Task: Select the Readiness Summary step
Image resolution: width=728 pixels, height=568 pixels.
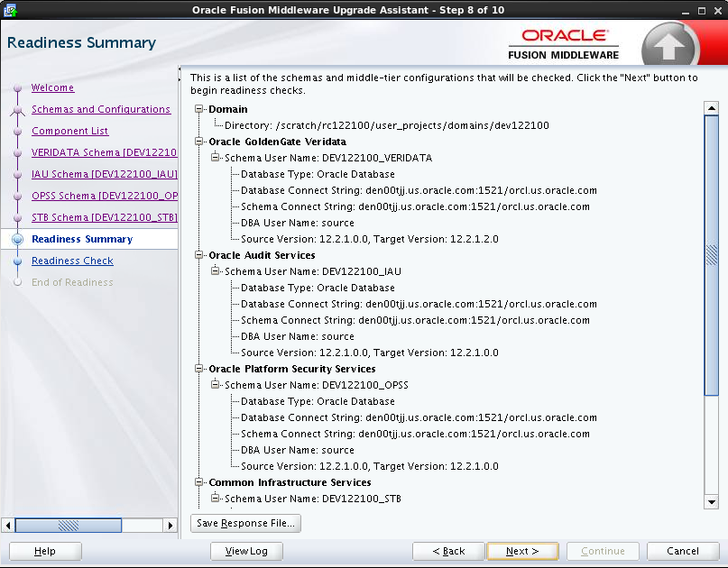Action: pyautogui.click(x=82, y=239)
